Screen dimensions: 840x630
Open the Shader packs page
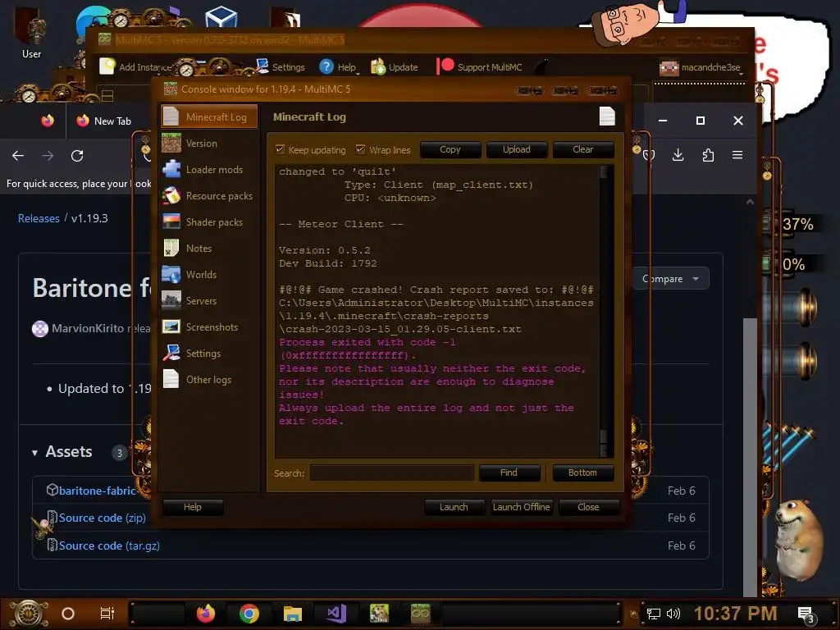209,221
